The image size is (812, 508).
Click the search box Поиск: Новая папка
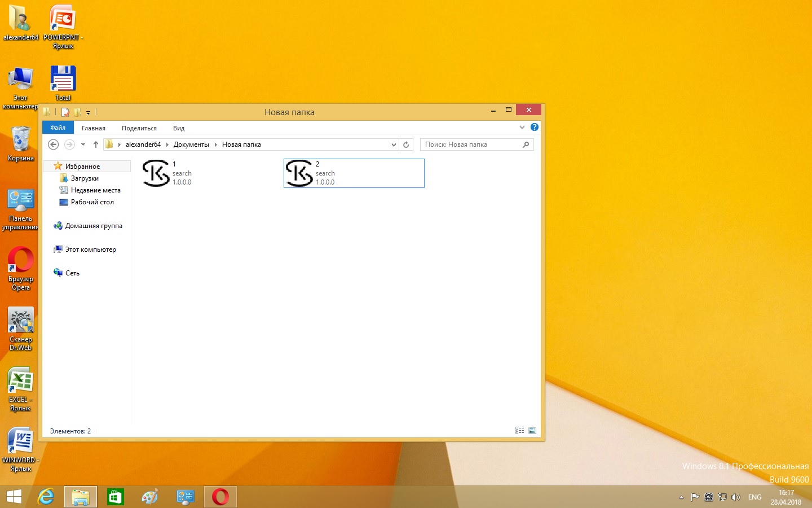(x=471, y=144)
